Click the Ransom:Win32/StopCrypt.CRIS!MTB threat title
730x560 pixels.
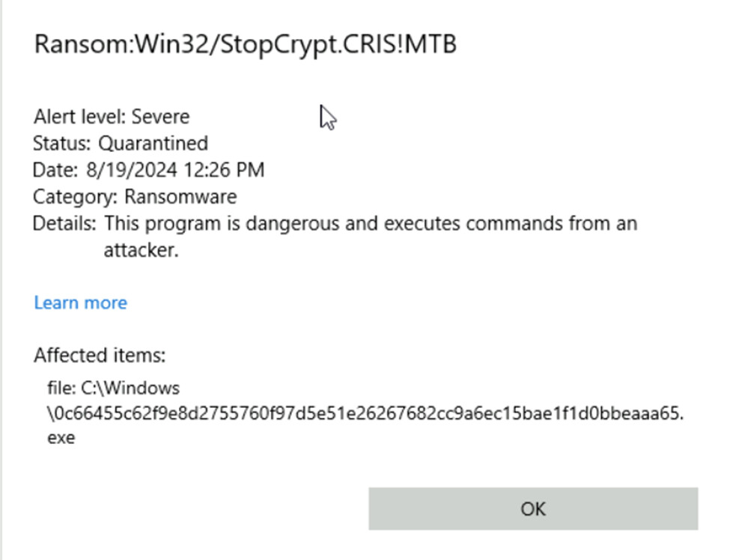pos(246,44)
